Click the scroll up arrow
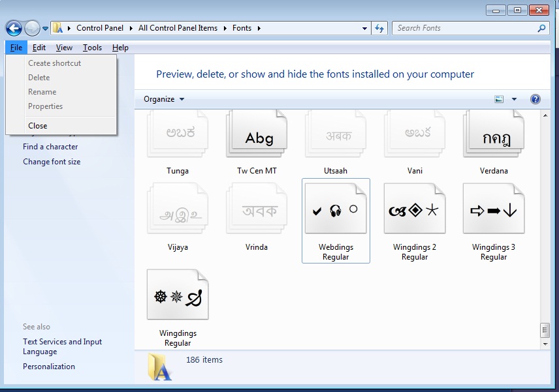Screen dimensions: 559x392 click(x=545, y=115)
